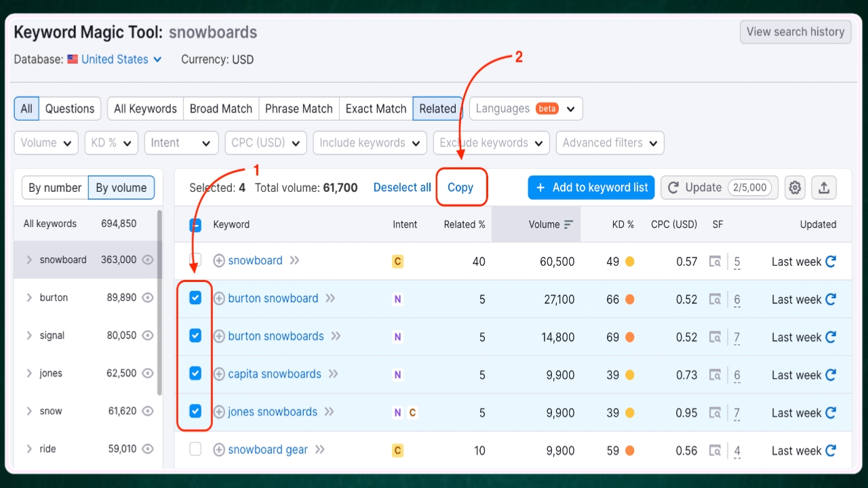Open the jones snowboards keyword link
The height and width of the screenshot is (488, 868).
pyautogui.click(x=273, y=412)
